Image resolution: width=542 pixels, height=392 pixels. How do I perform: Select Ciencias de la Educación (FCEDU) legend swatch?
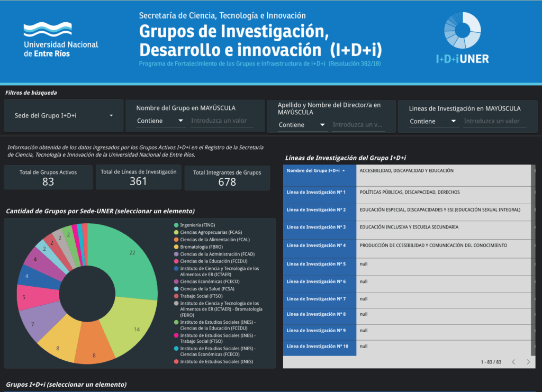176,261
